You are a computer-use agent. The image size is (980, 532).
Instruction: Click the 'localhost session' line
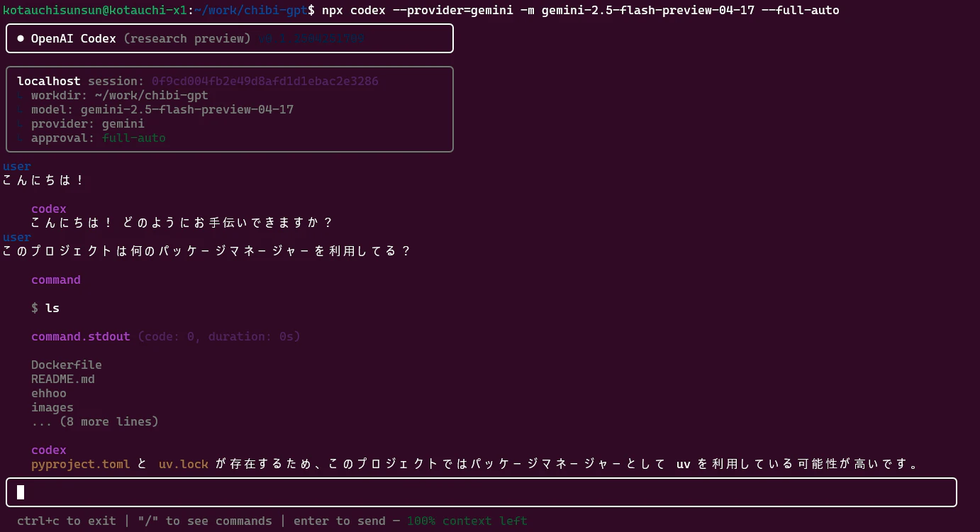click(x=198, y=81)
